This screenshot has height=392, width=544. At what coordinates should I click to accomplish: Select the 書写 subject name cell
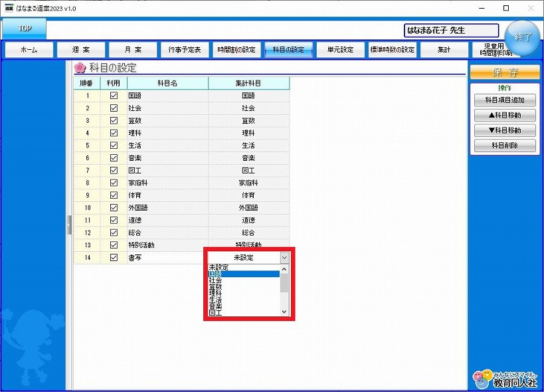coord(167,258)
